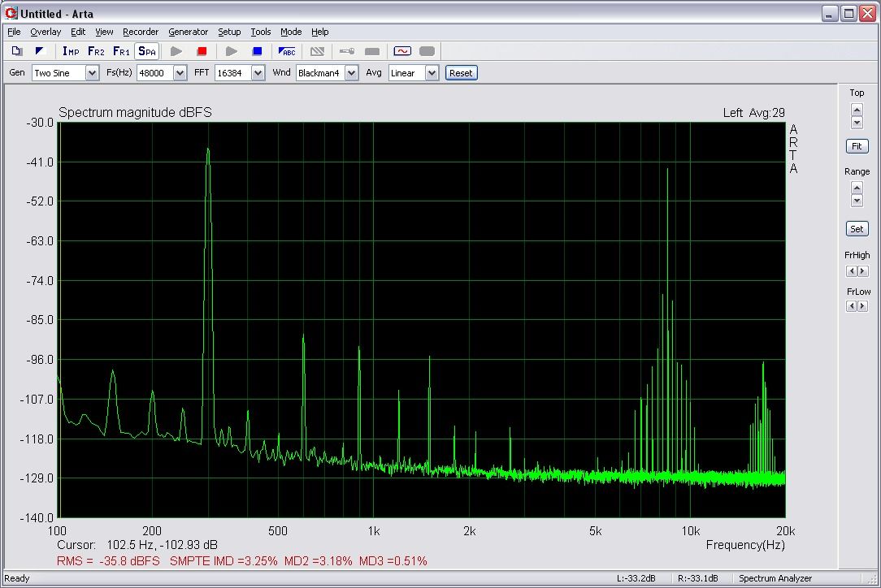Click the blue stop generator square
Viewport: 881px width, 588px height.
click(257, 51)
